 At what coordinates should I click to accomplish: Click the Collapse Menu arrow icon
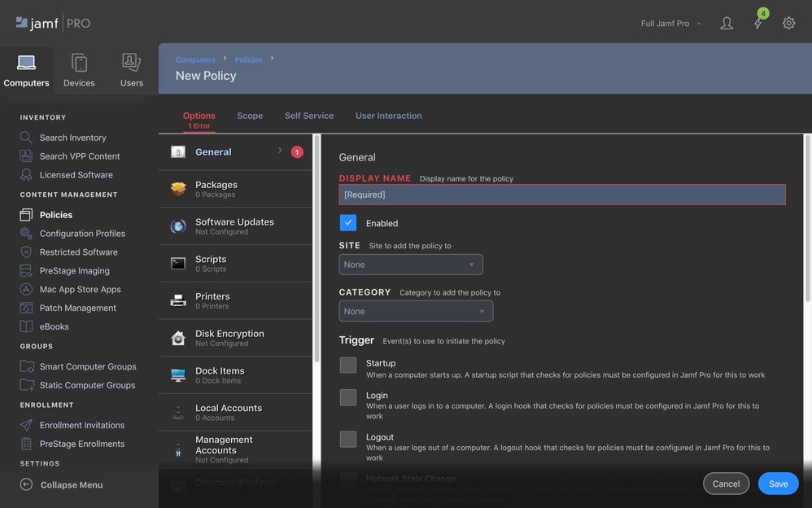tap(26, 484)
